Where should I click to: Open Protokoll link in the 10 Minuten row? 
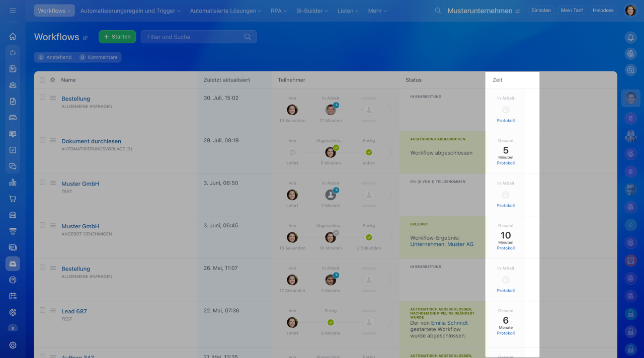506,248
